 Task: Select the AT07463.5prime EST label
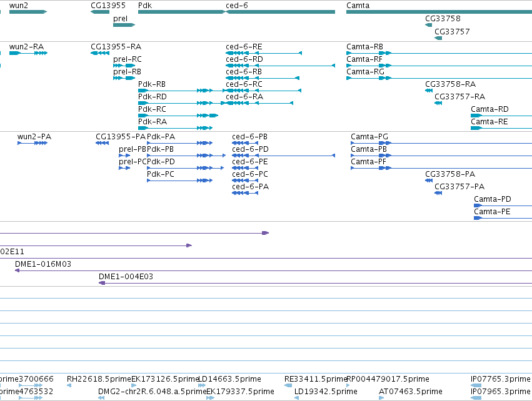[x=411, y=392]
